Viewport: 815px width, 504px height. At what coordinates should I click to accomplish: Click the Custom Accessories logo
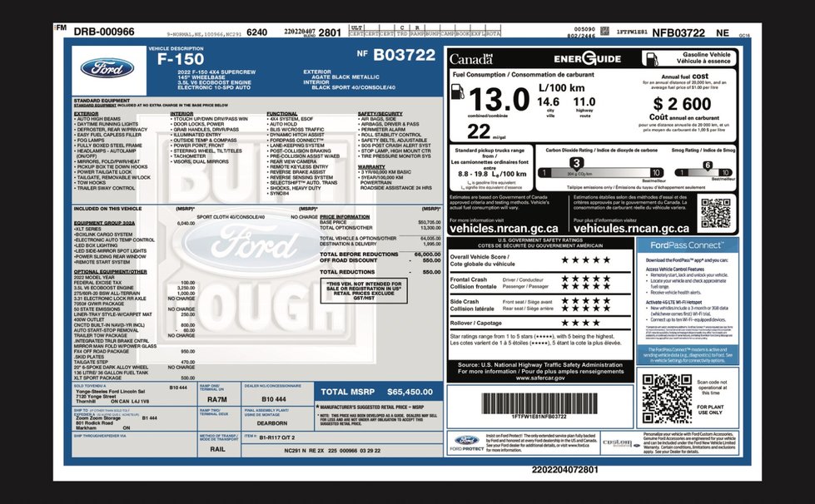click(620, 443)
